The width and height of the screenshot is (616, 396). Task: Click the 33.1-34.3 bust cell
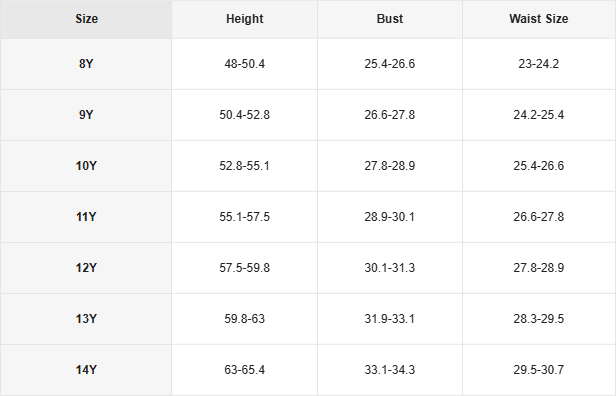pyautogui.click(x=390, y=370)
